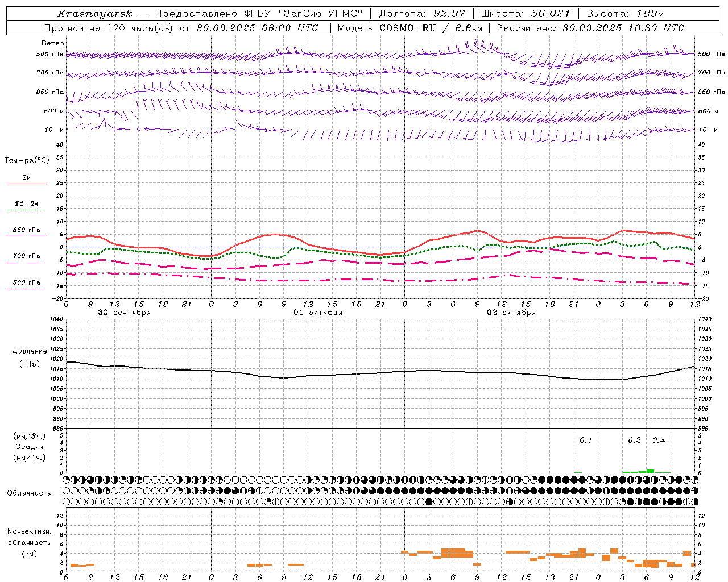Click the 'Предоставлено ФГБУ ЗапСиб УГМС' header text
This screenshot has width=728, height=582.
pos(259,14)
